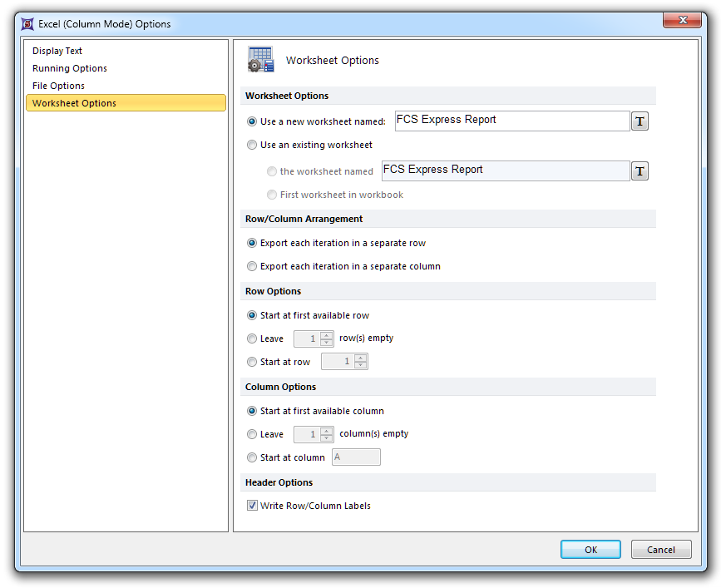Choose Start at row radio button
The height and width of the screenshot is (588, 721).
(x=252, y=362)
